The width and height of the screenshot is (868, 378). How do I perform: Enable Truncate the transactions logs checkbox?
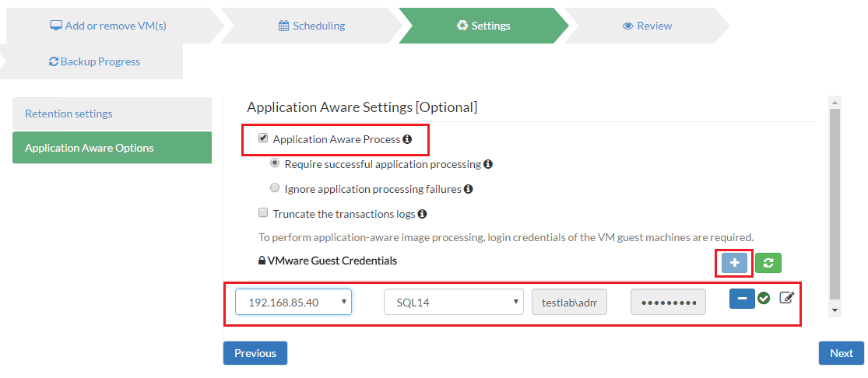click(x=263, y=213)
